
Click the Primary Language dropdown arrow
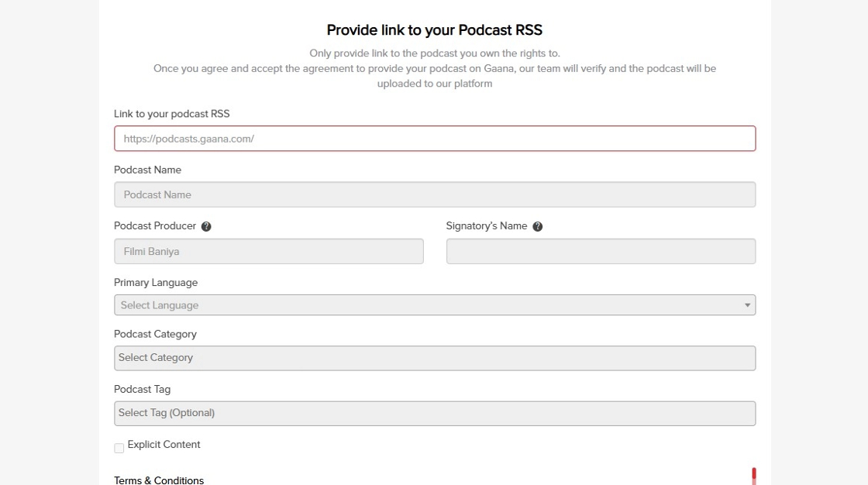tap(747, 305)
